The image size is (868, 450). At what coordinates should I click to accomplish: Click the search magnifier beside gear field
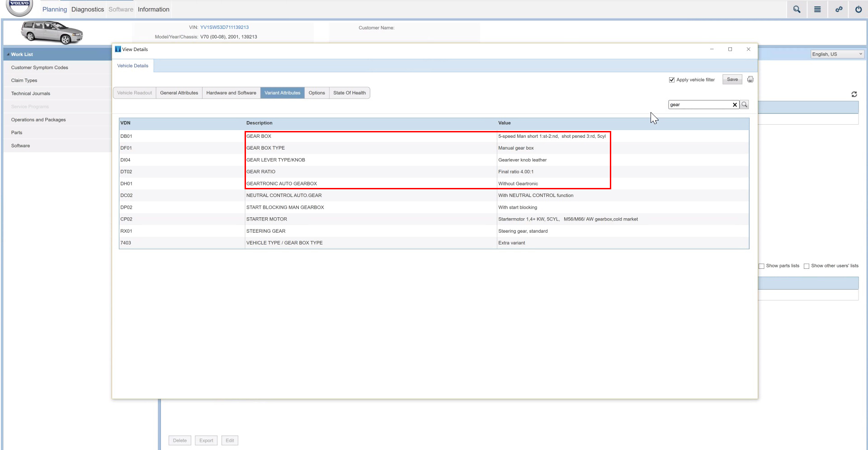[x=745, y=105]
